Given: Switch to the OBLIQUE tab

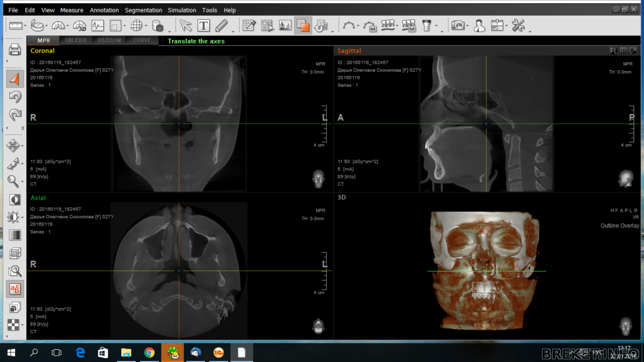Looking at the screenshot, I should point(76,40).
